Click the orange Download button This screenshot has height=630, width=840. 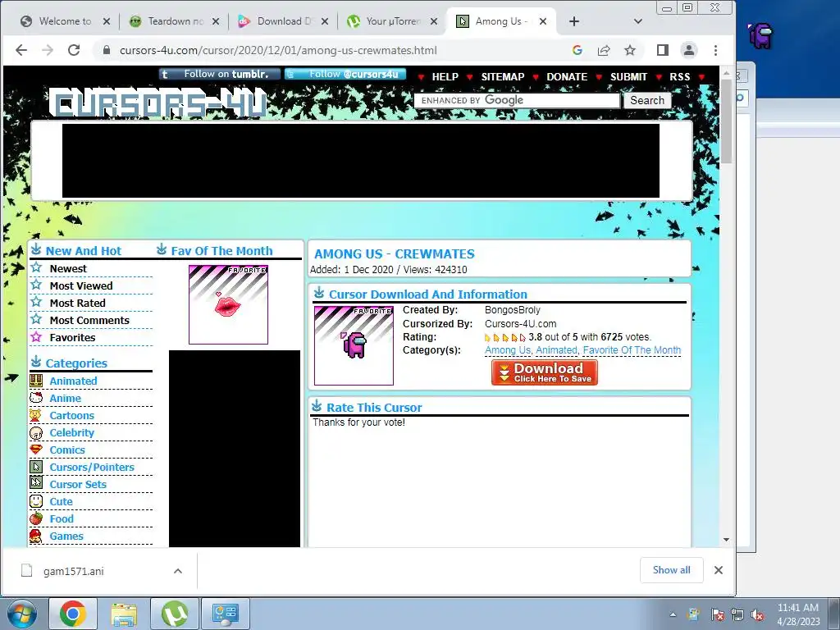(x=545, y=372)
